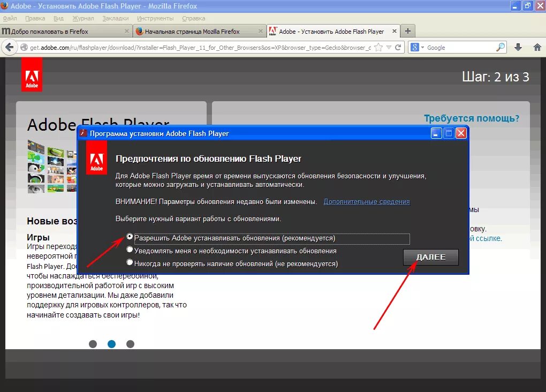This screenshot has height=392, width=546.
Task: Click the search magnifier icon
Action: (x=500, y=47)
